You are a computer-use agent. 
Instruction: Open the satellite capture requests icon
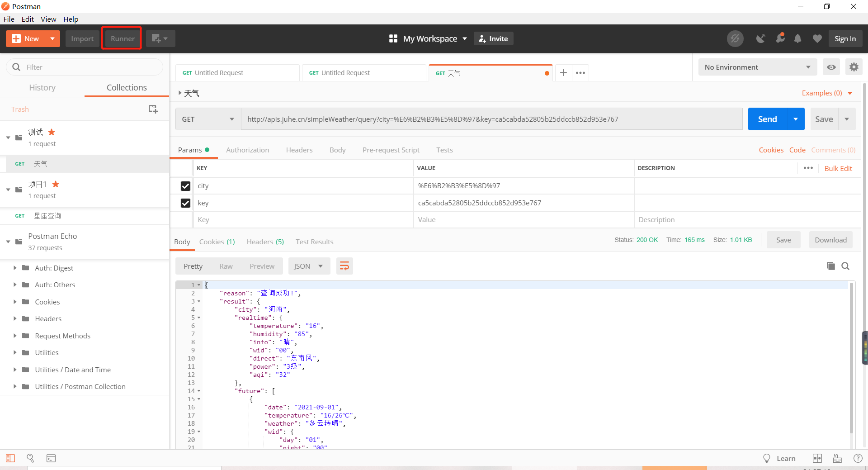[x=761, y=38]
